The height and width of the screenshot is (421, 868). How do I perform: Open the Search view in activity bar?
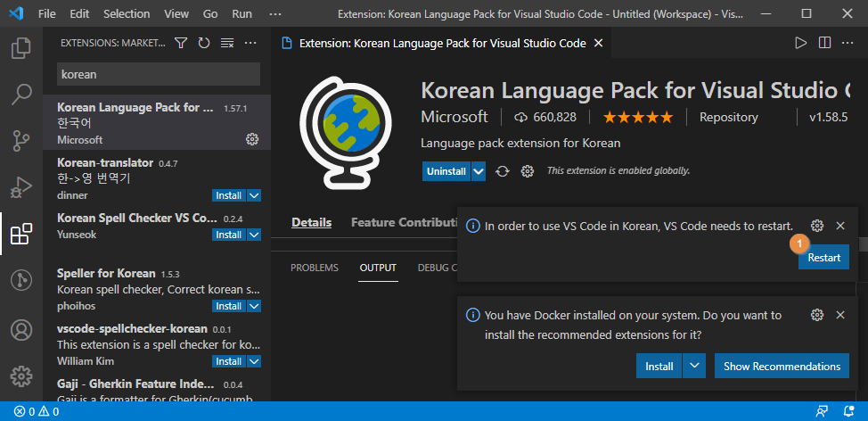21,95
